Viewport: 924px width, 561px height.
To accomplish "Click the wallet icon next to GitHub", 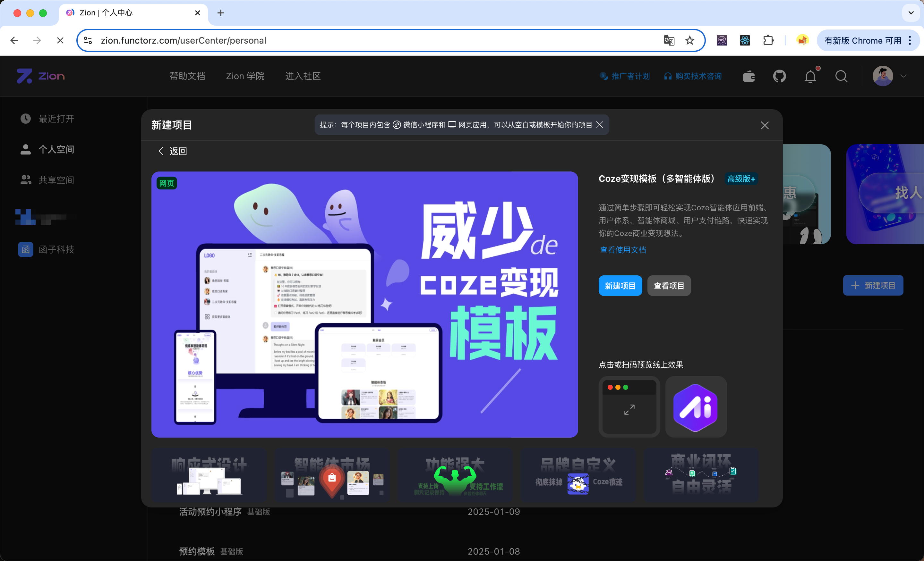I will point(749,76).
